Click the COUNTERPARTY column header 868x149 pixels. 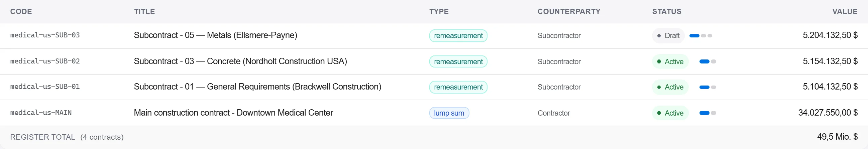tap(569, 11)
